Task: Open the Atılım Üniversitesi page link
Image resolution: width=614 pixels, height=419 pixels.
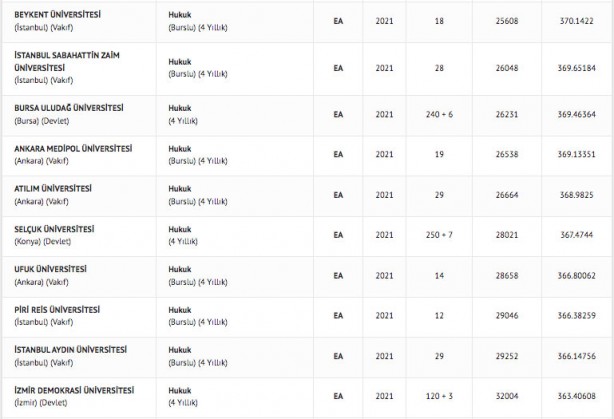Action: tap(52, 188)
